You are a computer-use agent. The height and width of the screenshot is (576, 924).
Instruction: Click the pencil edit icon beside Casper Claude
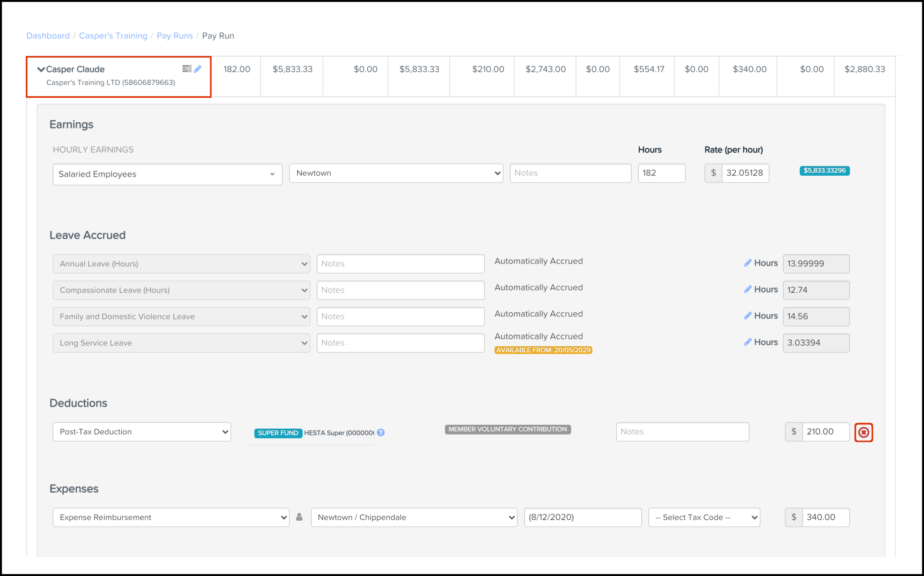pyautogui.click(x=197, y=69)
